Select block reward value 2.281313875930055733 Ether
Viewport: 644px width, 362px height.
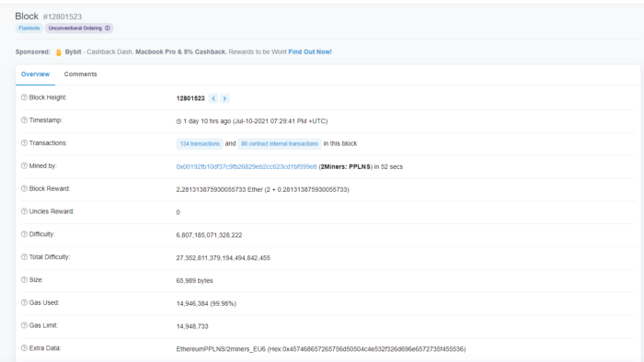219,189
